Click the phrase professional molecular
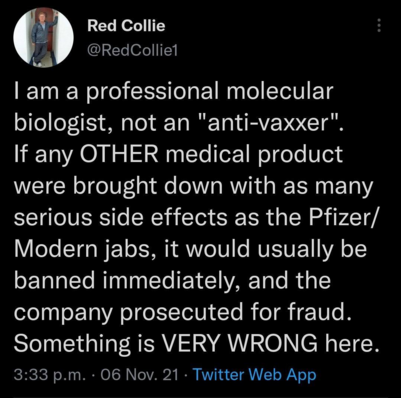This screenshot has width=401, height=398. (x=210, y=92)
